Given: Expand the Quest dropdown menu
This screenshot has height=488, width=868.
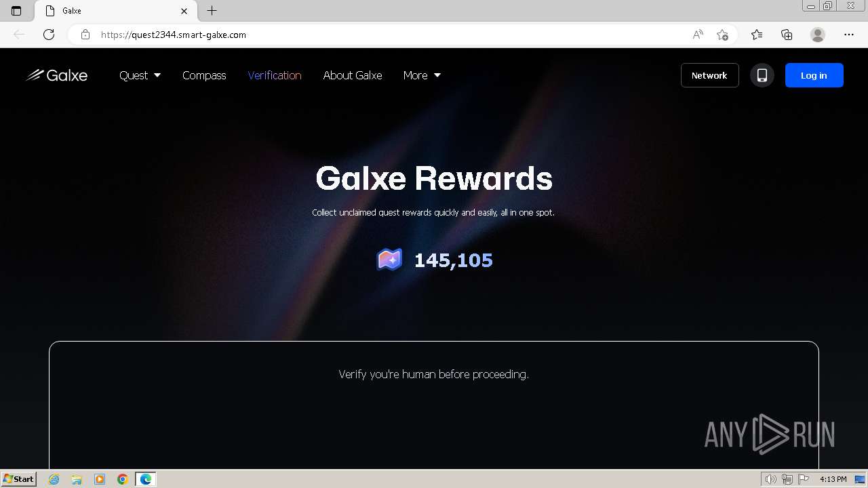Looking at the screenshot, I should coord(140,75).
